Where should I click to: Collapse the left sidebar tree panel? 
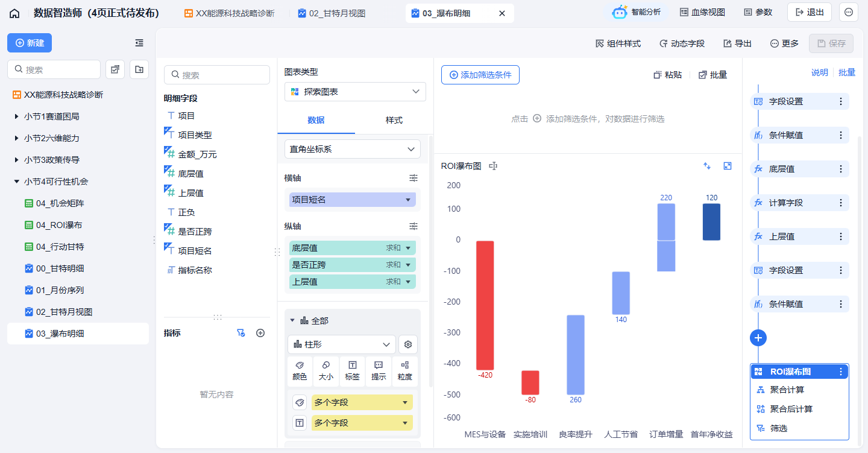pos(139,43)
